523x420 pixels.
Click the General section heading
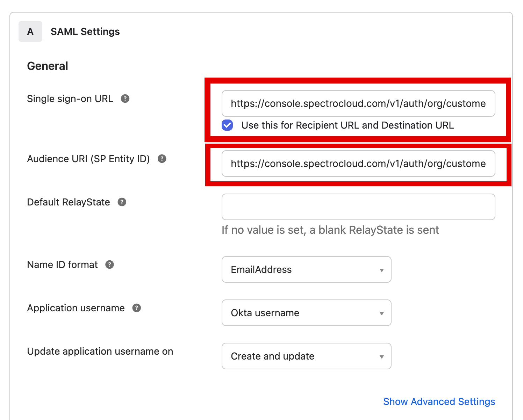pos(48,66)
